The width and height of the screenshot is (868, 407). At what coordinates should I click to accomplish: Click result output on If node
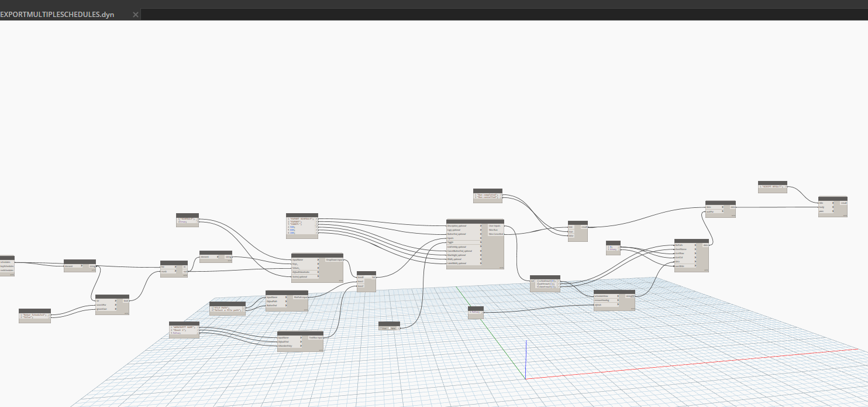(x=584, y=227)
